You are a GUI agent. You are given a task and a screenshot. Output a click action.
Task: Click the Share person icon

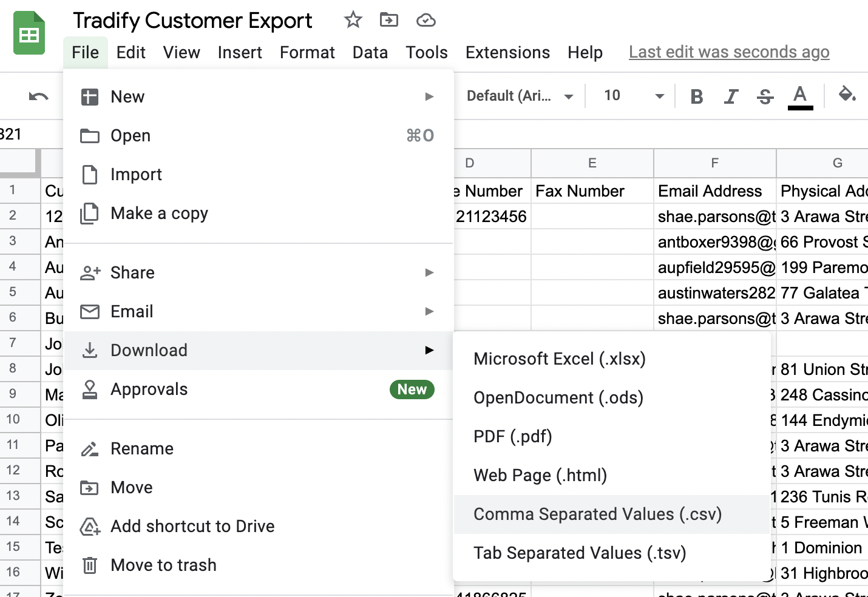90,273
